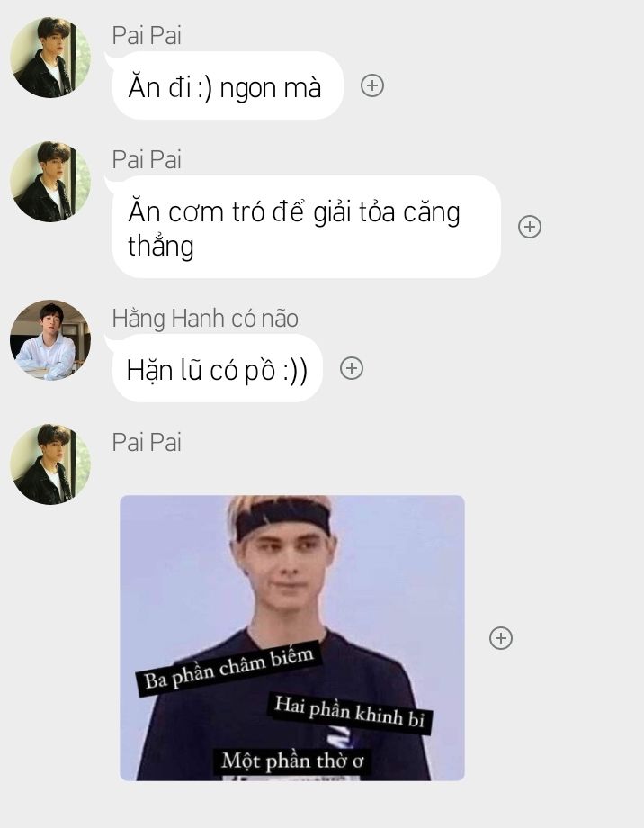Viewport: 644px width, 828px height.
Task: Click the "Một phần thờ ơ" caption on meme
Action: [x=292, y=760]
